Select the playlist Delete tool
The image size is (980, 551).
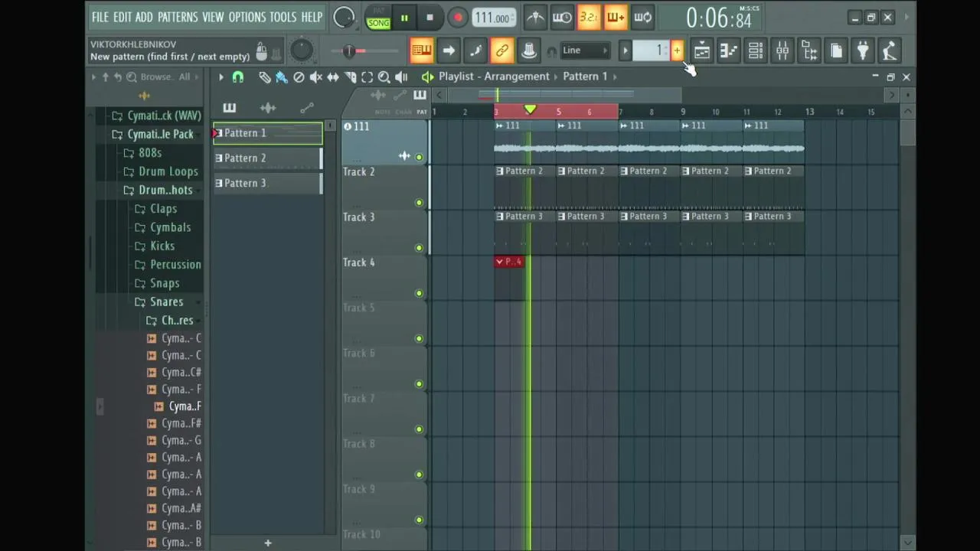pyautogui.click(x=299, y=77)
